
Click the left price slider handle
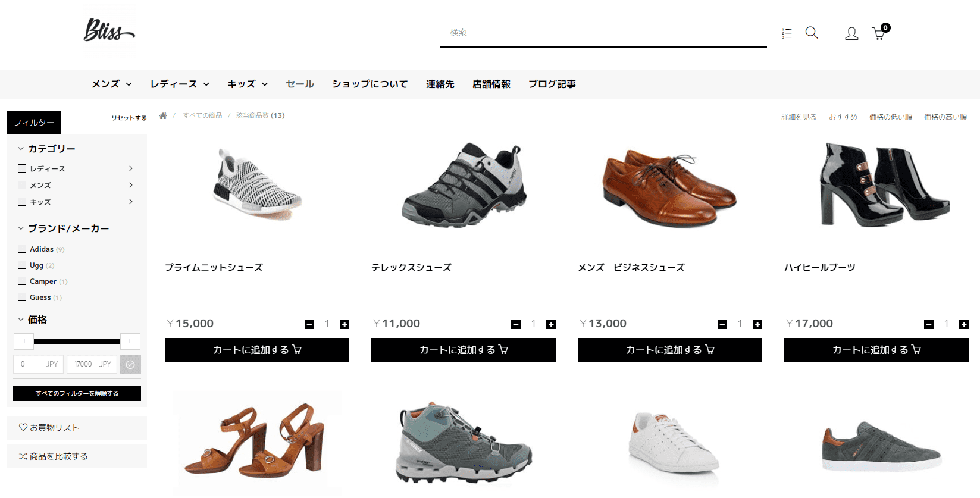(x=24, y=342)
